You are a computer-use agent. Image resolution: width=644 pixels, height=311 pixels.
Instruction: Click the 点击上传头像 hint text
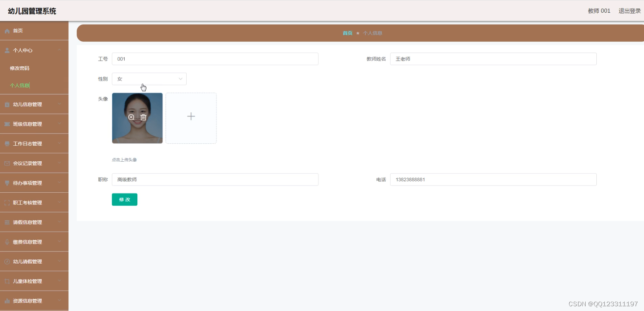coord(124,160)
